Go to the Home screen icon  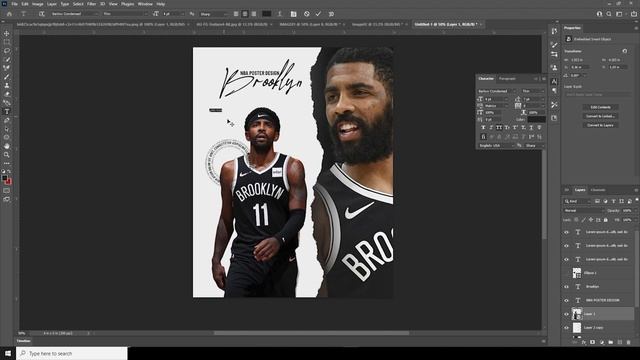pos(9,14)
